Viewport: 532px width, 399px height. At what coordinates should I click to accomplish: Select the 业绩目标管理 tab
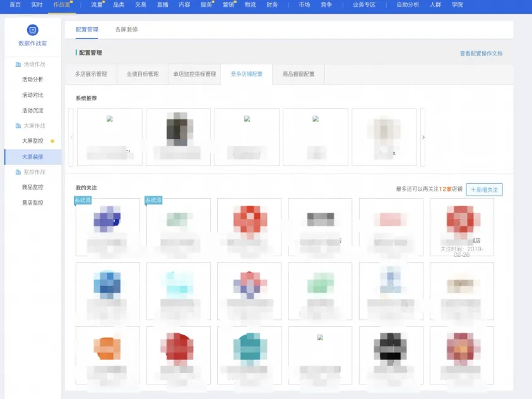(x=143, y=74)
